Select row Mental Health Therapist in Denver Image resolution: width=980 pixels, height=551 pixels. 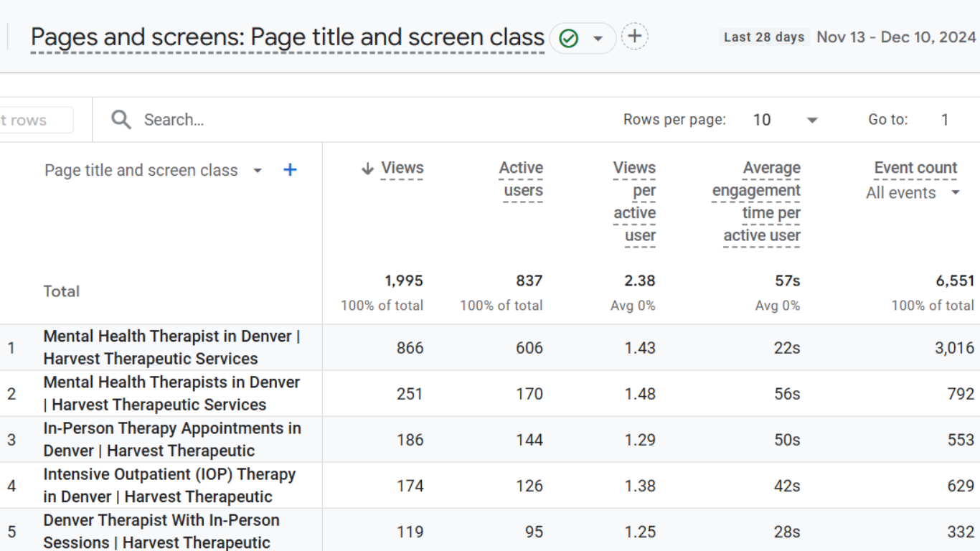pyautogui.click(x=171, y=347)
